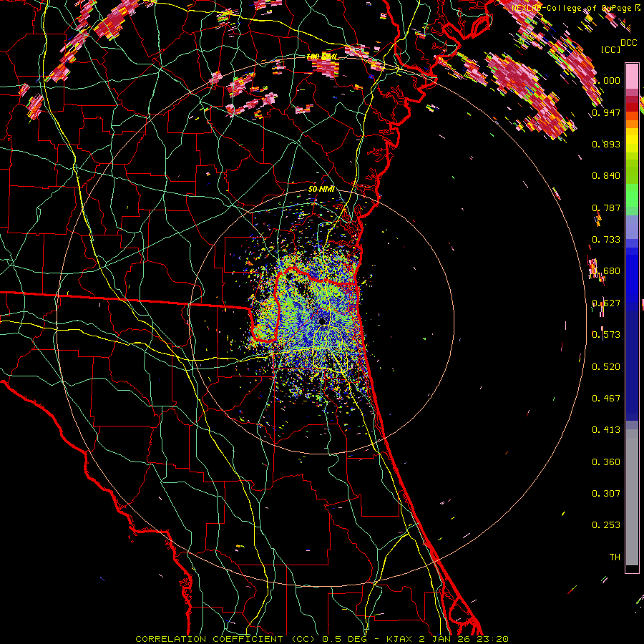Click the 0.893 scale value
The width and height of the screenshot is (644, 644).
click(x=606, y=144)
